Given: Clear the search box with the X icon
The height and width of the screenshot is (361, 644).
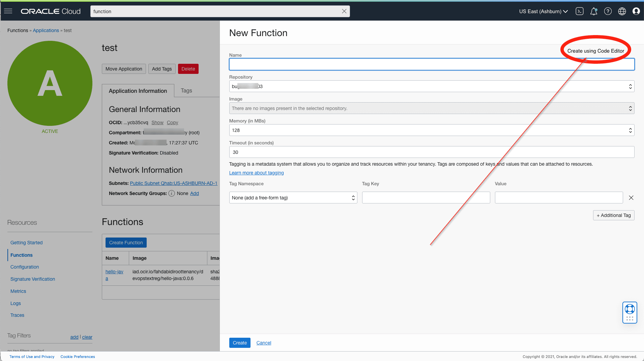Looking at the screenshot, I should point(344,11).
